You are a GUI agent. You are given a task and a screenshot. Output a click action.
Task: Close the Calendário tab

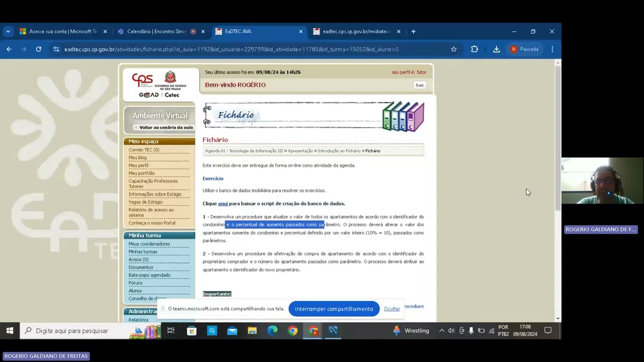click(203, 31)
